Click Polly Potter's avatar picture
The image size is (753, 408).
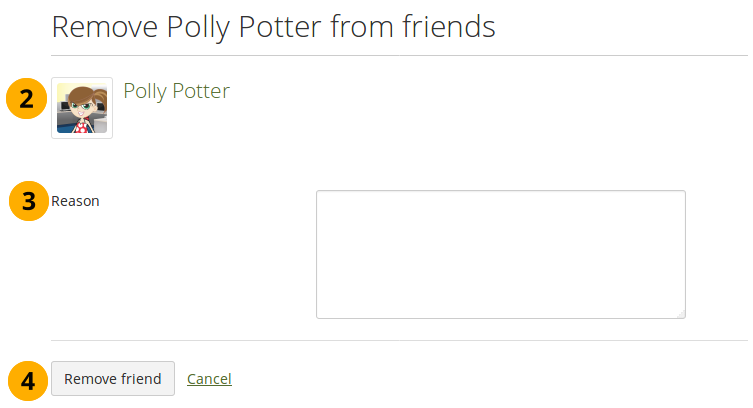click(x=82, y=108)
